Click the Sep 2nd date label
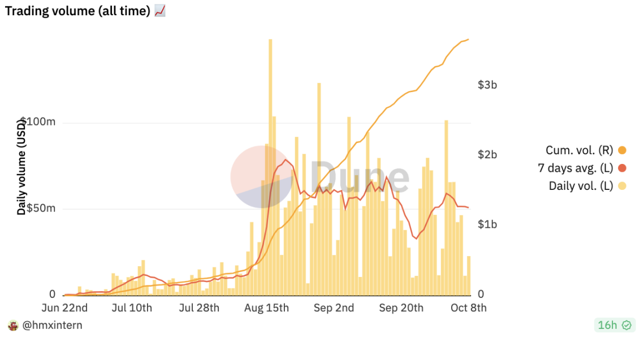 pos(334,308)
